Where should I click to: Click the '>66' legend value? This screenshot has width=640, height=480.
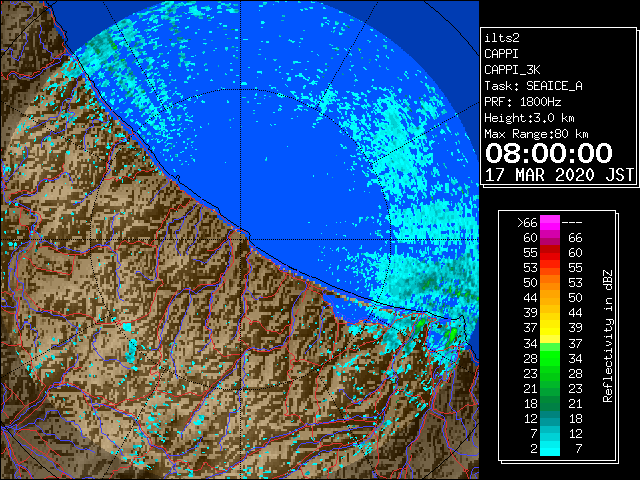(x=527, y=223)
